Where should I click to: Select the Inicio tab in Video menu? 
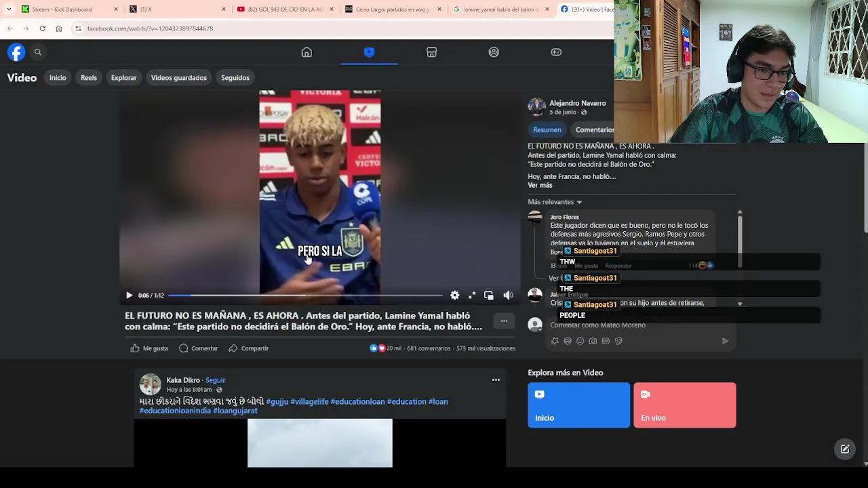58,78
